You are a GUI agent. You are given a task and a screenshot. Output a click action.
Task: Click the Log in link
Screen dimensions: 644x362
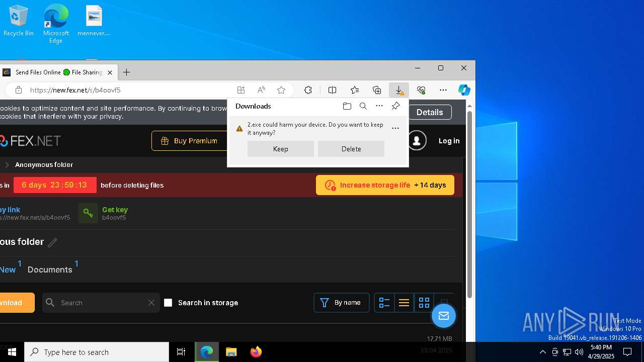[449, 141]
